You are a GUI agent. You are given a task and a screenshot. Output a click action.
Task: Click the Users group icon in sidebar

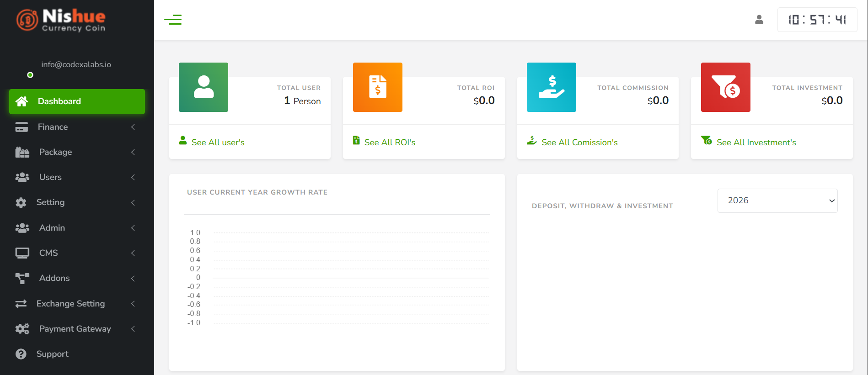click(22, 177)
